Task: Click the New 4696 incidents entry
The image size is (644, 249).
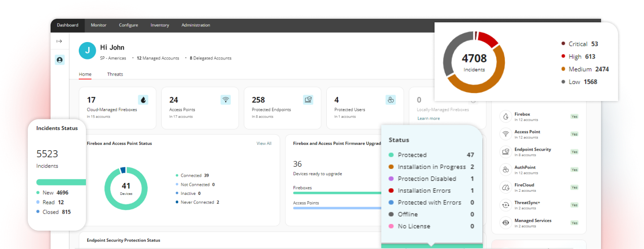Action: point(52,193)
